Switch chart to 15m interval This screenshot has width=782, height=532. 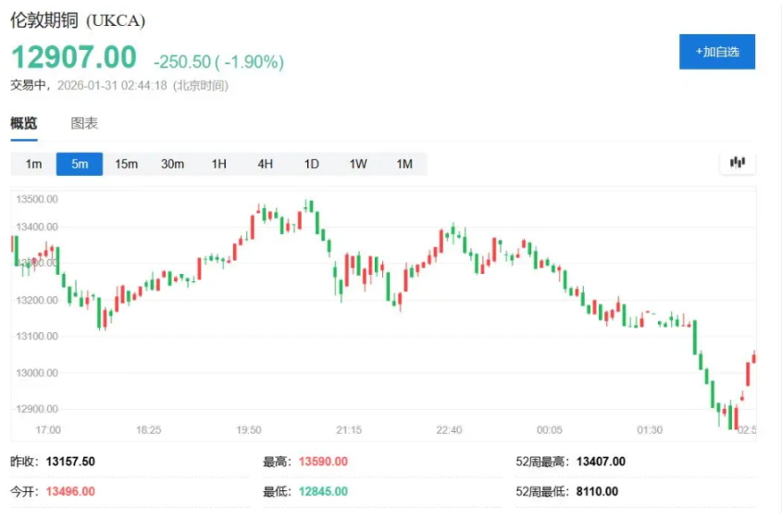pyautogui.click(x=126, y=164)
